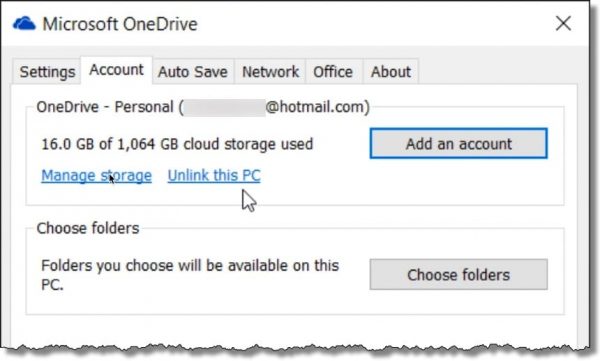Click the Unlink this PC link
600x361 pixels.
point(214,175)
